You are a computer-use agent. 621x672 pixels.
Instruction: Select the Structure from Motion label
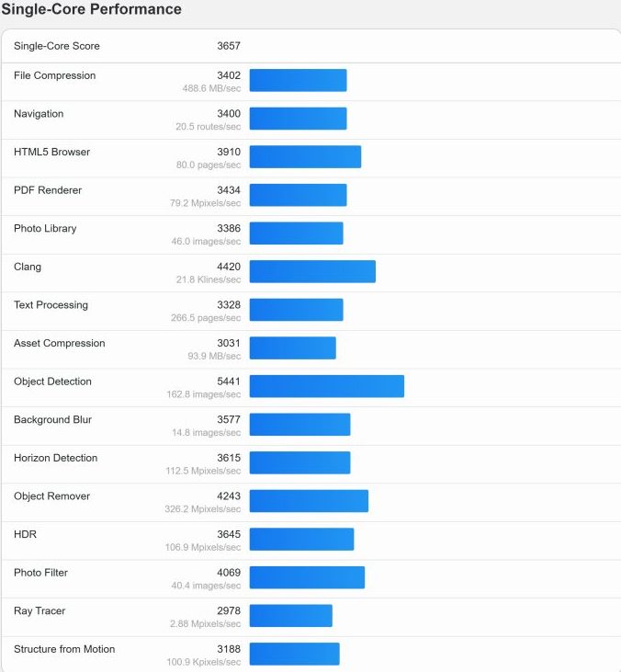(x=64, y=649)
